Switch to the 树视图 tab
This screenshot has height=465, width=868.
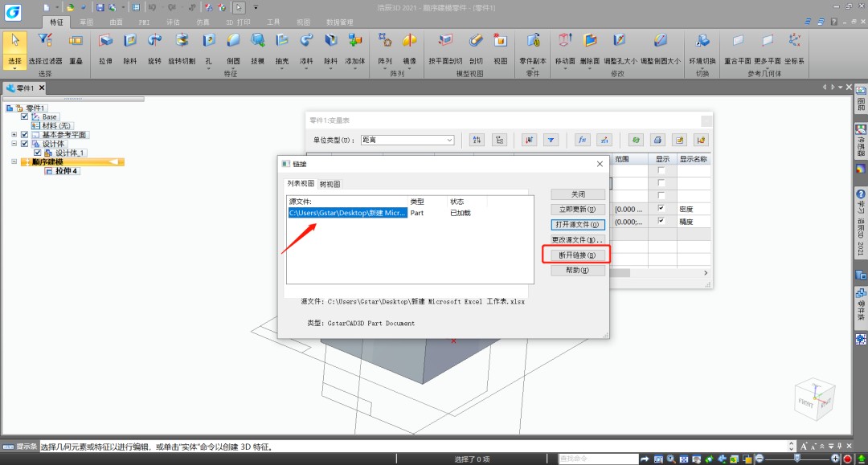(330, 184)
